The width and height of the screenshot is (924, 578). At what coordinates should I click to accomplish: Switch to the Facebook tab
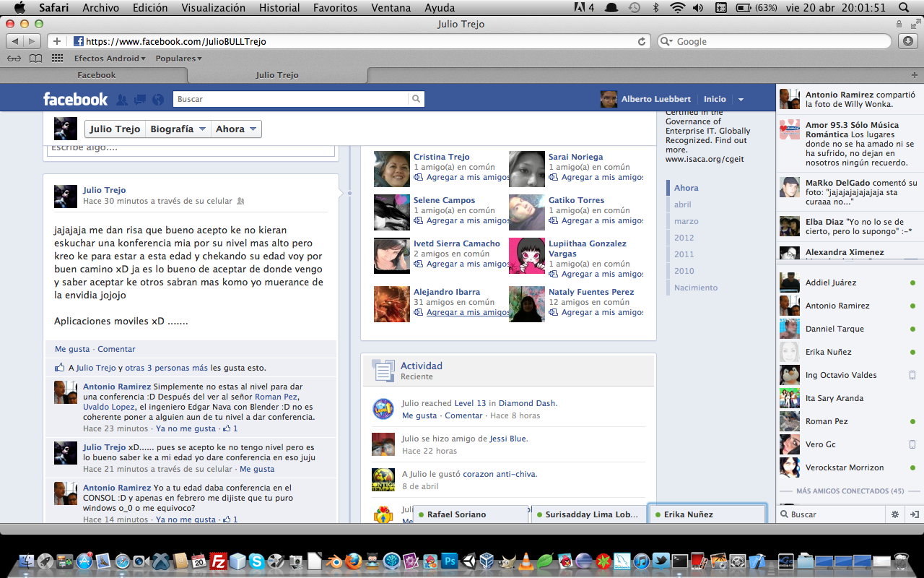click(x=96, y=75)
